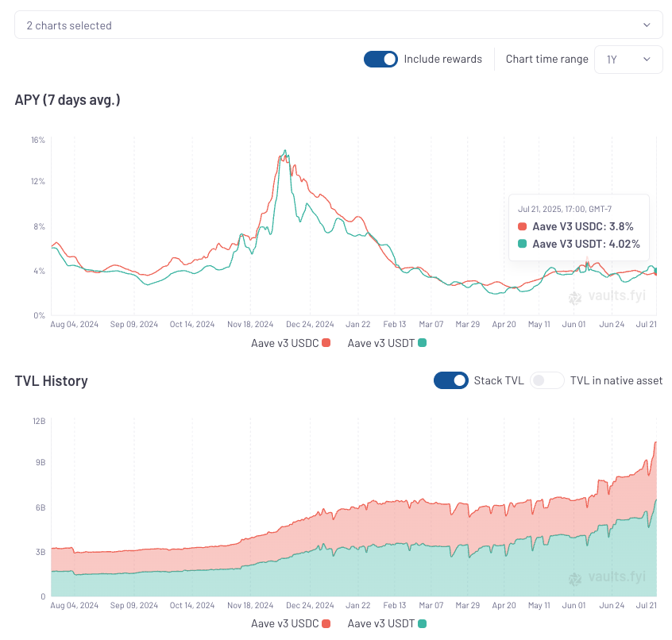
Task: Click the red Aave v3 USDC swatch under TVL chart
Action: 326,623
